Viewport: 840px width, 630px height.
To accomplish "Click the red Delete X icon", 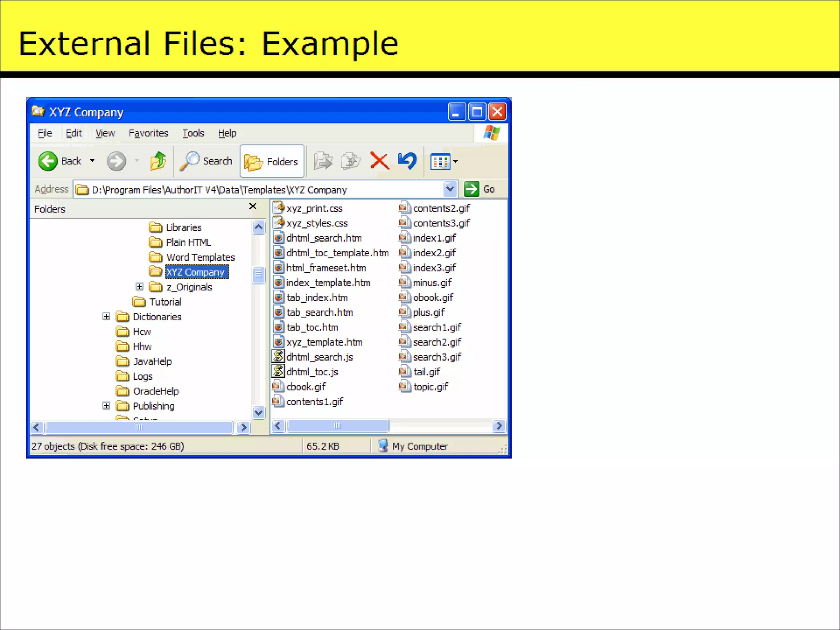I will click(379, 161).
